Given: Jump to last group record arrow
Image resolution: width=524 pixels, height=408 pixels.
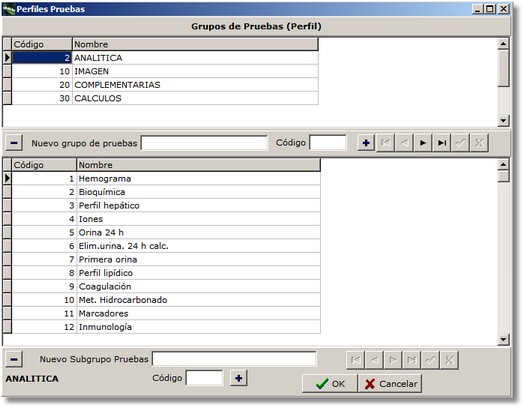Looking at the screenshot, I should (x=442, y=143).
